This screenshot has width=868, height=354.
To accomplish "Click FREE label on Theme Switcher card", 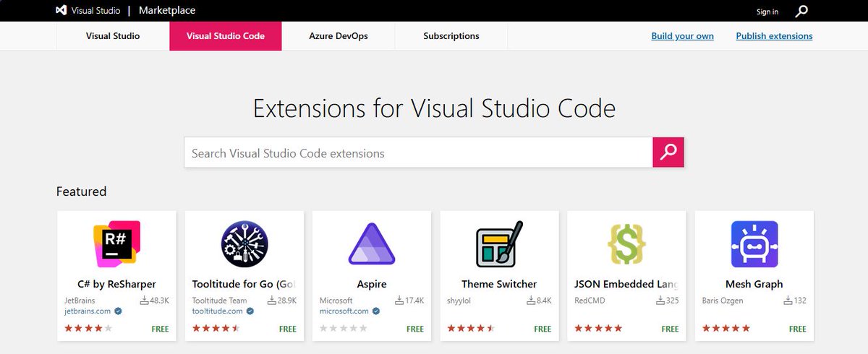I will pos(542,329).
